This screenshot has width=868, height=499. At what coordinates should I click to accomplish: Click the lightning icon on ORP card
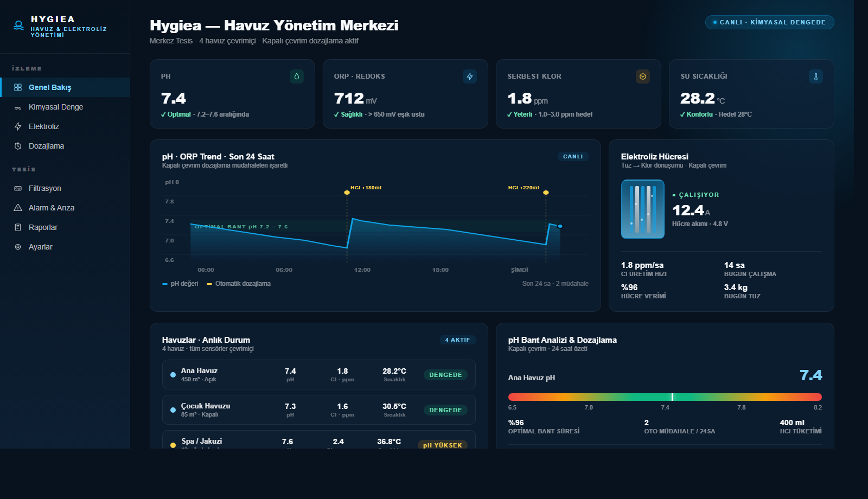click(x=470, y=76)
